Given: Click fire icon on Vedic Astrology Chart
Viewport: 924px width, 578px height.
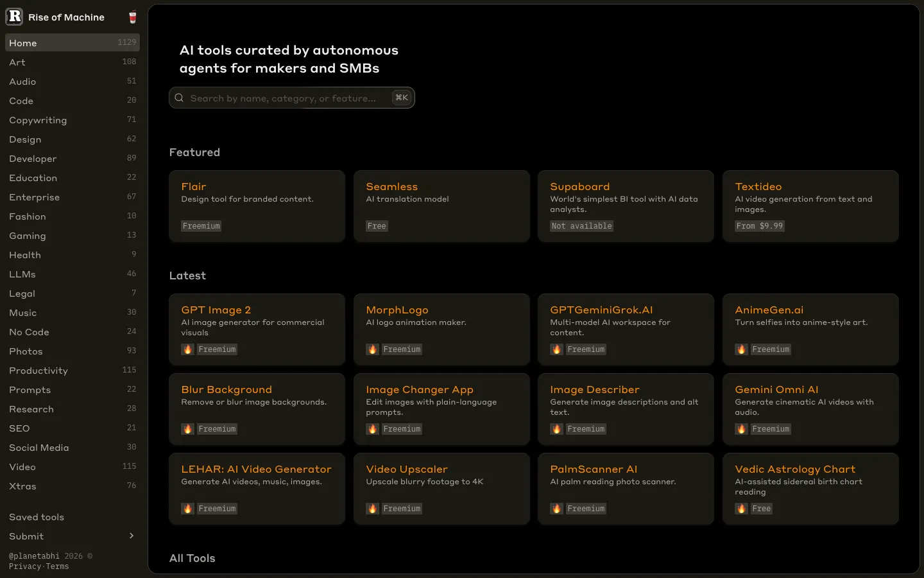Looking at the screenshot, I should (741, 509).
